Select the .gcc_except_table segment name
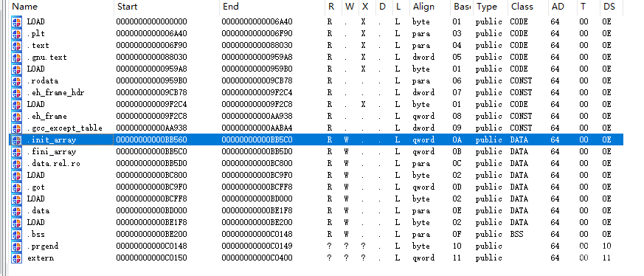This screenshot has width=644, height=276. (x=64, y=128)
